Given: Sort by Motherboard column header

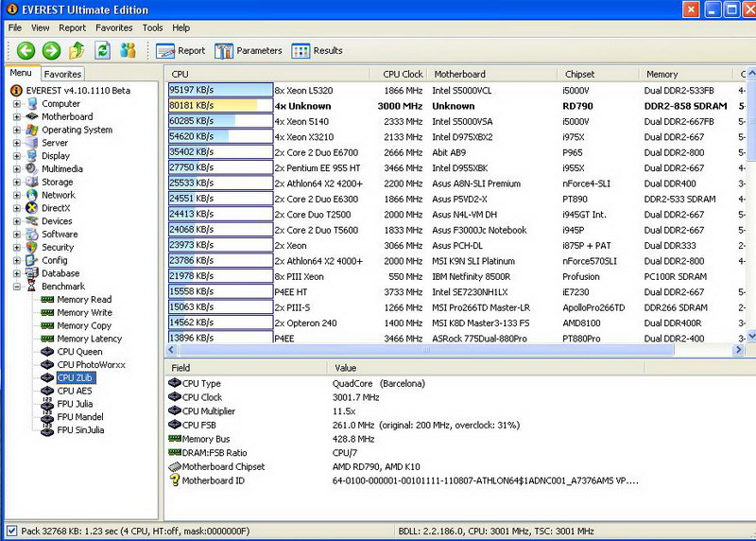Looking at the screenshot, I should tap(491, 74).
